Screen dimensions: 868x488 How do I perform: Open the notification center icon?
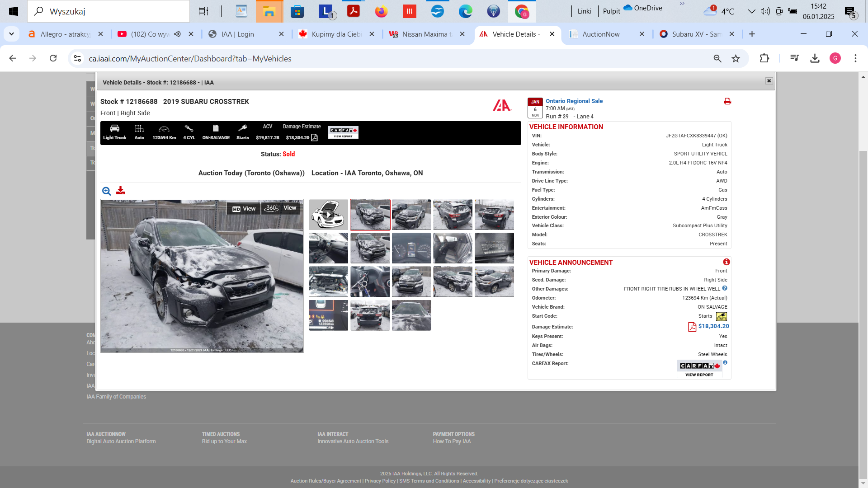coord(850,12)
